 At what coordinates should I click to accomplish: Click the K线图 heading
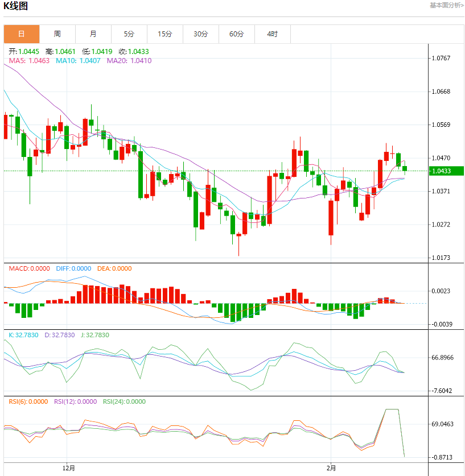tap(15, 6)
